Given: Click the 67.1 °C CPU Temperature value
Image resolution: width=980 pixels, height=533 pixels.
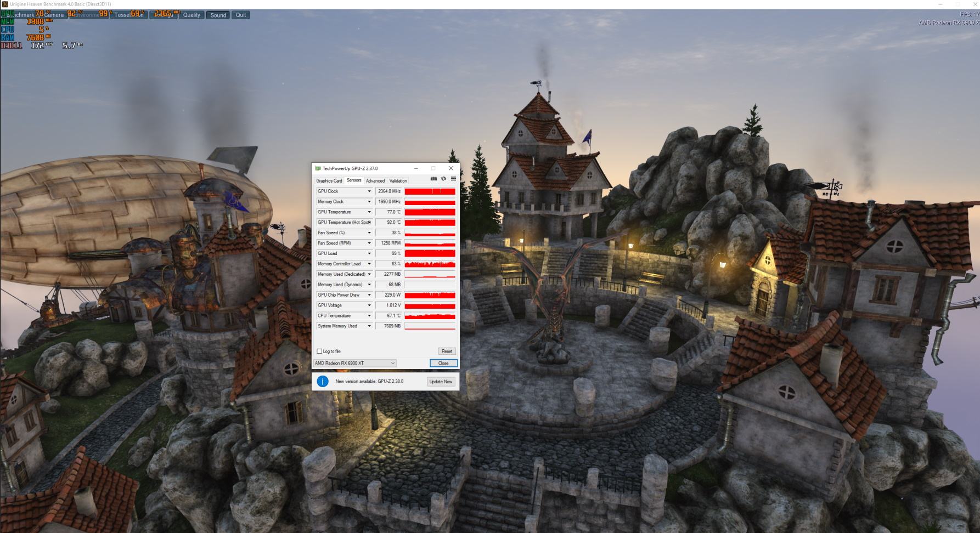Looking at the screenshot, I should pos(389,316).
